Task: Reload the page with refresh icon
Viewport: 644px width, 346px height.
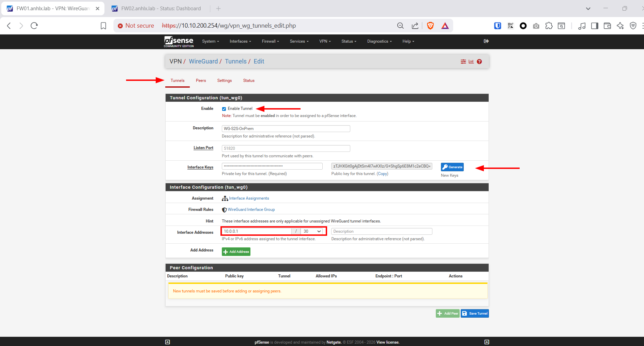Action: pos(34,26)
